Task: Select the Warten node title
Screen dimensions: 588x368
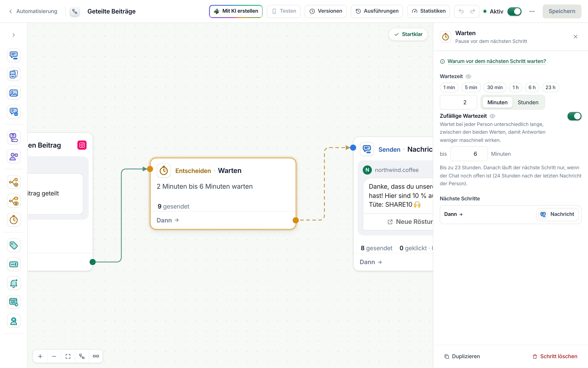Action: tap(229, 171)
